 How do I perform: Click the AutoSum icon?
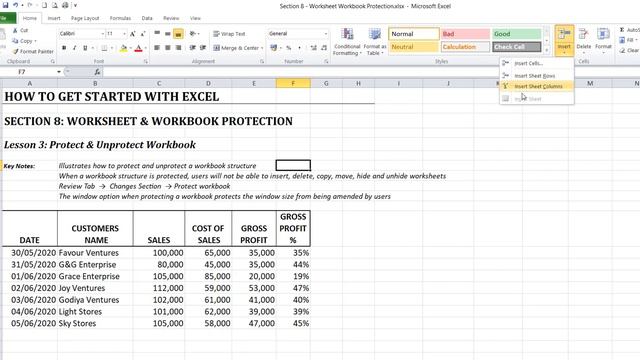622,30
